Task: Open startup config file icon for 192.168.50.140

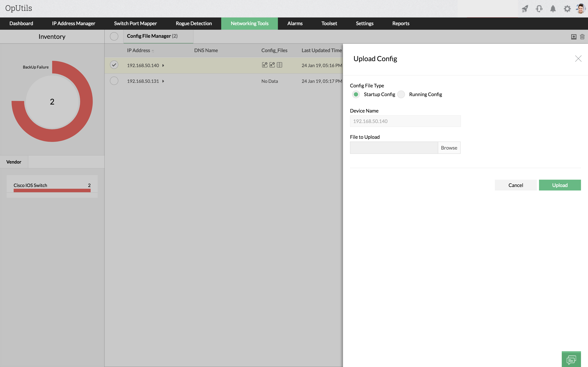Action: (x=265, y=65)
